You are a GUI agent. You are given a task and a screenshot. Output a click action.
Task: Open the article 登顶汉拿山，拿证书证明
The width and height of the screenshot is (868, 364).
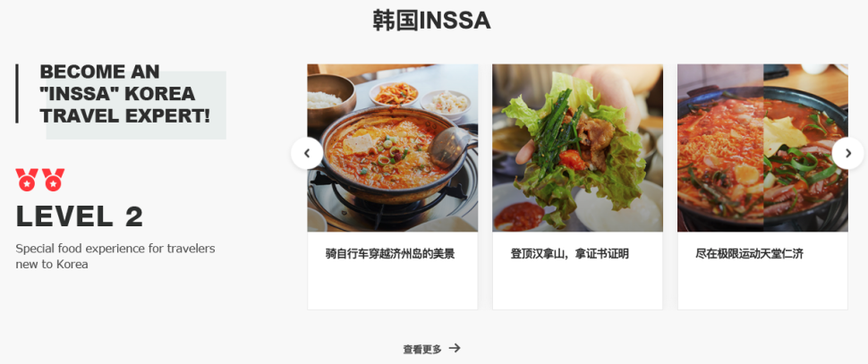coord(569,254)
